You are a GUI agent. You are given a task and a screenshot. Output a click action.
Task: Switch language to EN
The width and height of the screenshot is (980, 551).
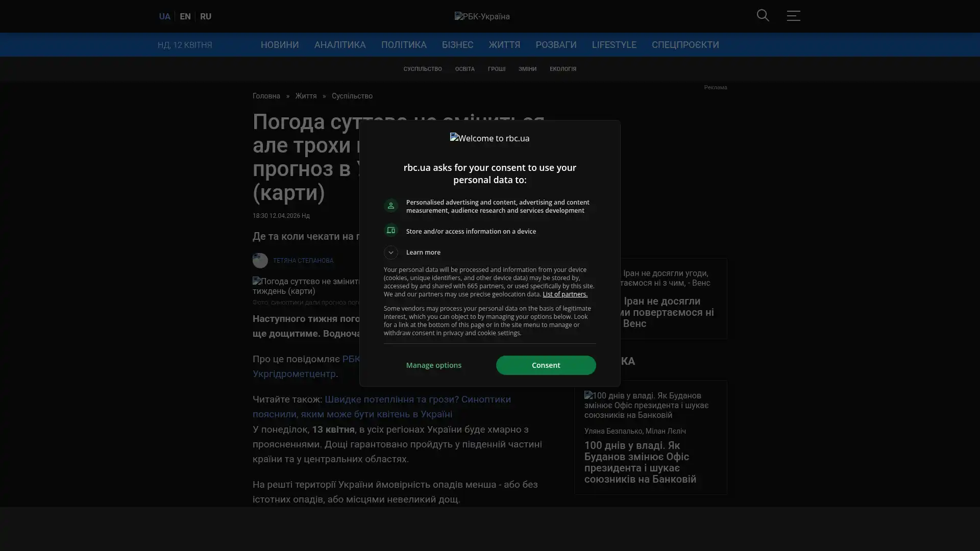185,16
